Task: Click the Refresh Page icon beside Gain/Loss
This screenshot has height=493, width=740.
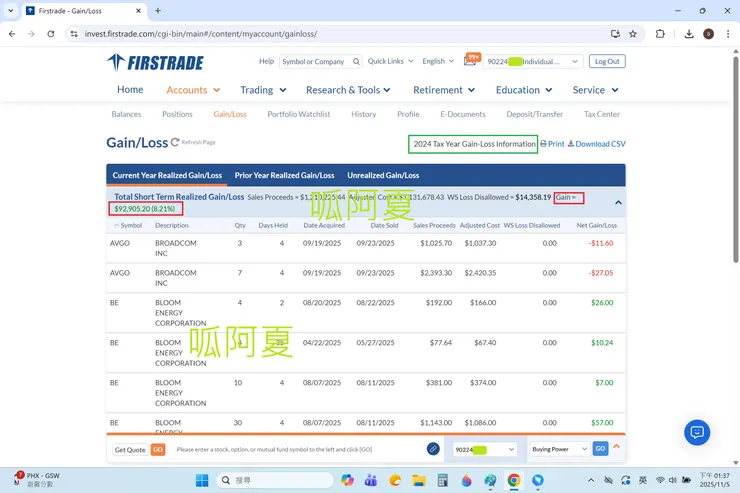Action: coord(175,142)
